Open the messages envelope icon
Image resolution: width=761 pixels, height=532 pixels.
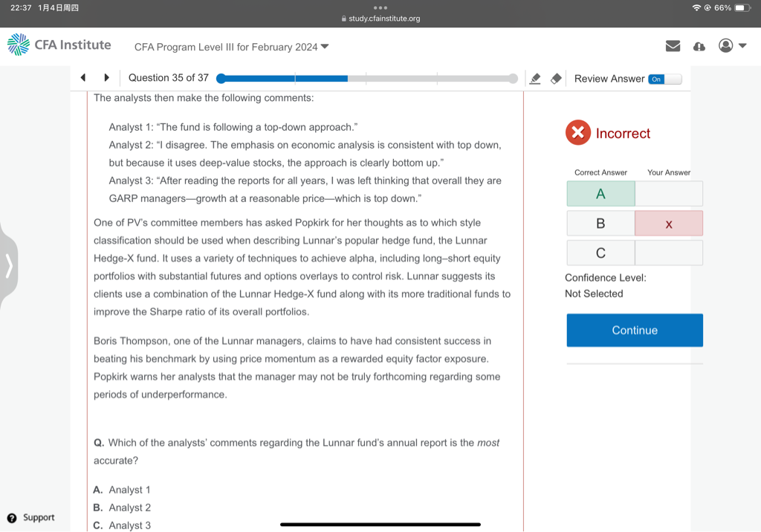673,46
